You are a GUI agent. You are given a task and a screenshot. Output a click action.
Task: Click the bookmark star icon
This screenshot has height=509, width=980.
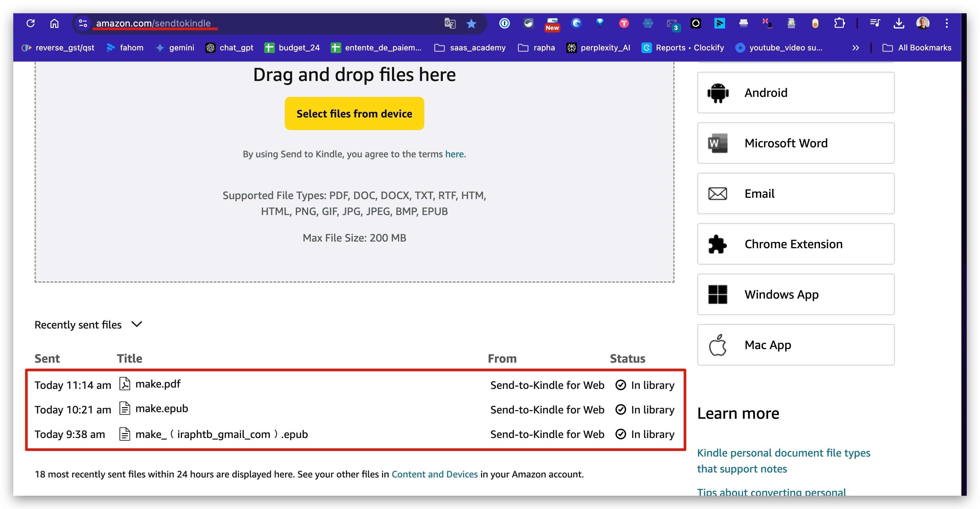pos(471,24)
